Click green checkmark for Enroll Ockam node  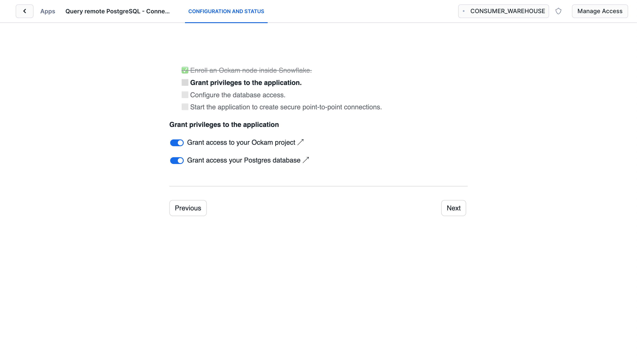pyautogui.click(x=185, y=70)
